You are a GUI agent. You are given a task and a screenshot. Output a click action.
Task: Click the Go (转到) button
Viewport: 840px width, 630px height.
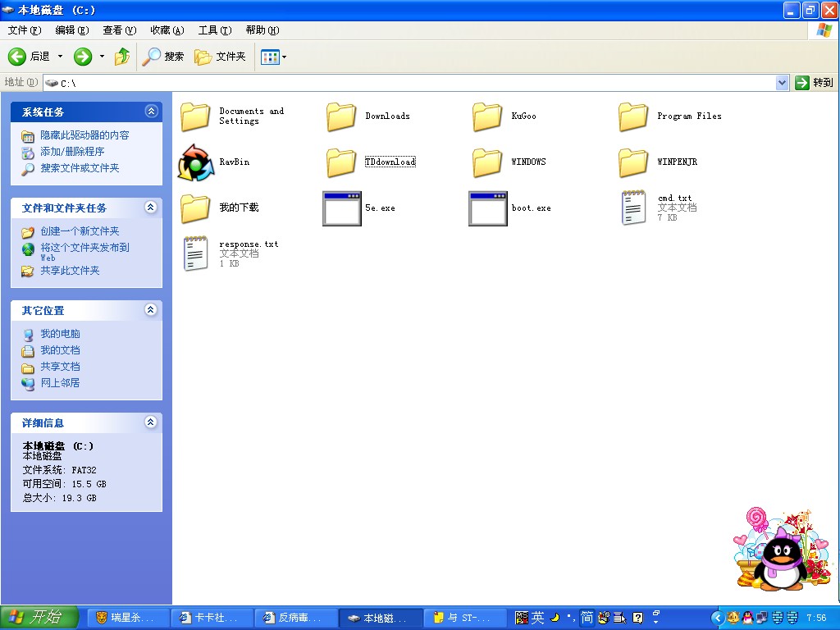[x=815, y=83]
